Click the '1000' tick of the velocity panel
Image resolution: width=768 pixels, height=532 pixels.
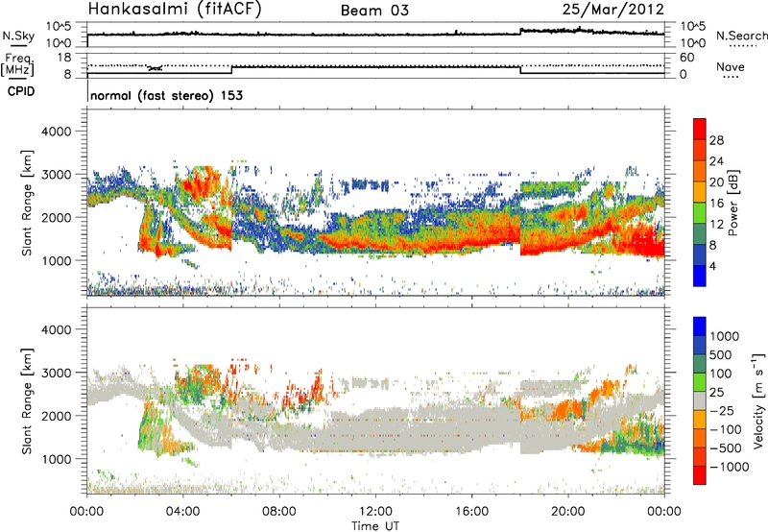pyautogui.click(x=56, y=459)
